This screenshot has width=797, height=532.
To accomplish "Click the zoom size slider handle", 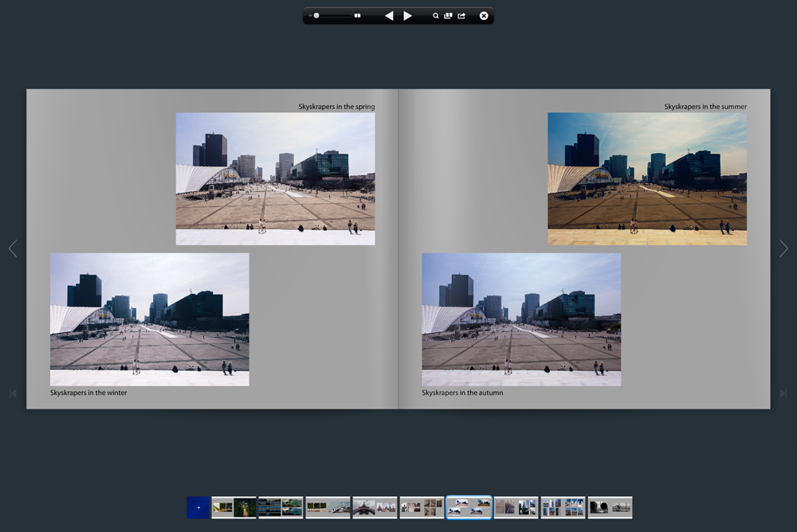I will click(316, 16).
